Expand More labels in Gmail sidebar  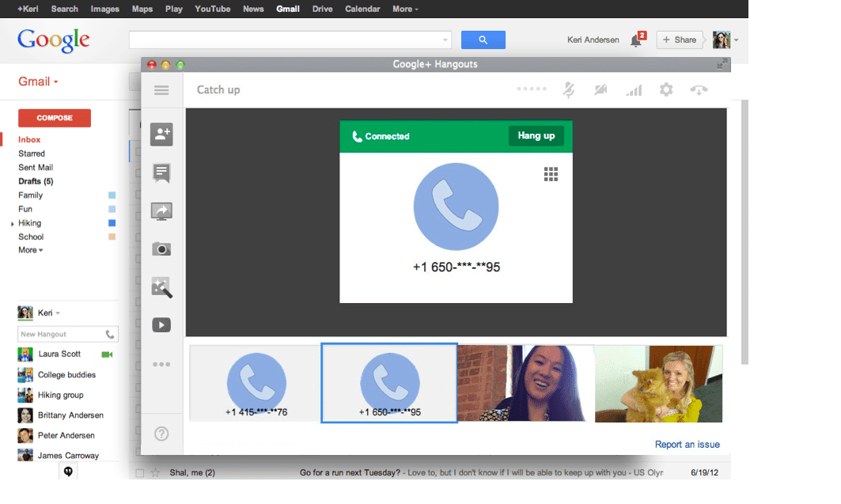tap(31, 250)
